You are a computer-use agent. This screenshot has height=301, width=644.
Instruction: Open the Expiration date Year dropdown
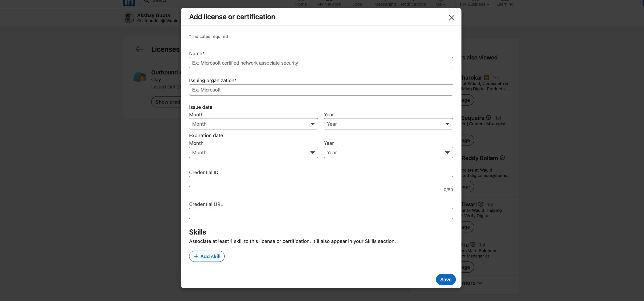tap(388, 152)
